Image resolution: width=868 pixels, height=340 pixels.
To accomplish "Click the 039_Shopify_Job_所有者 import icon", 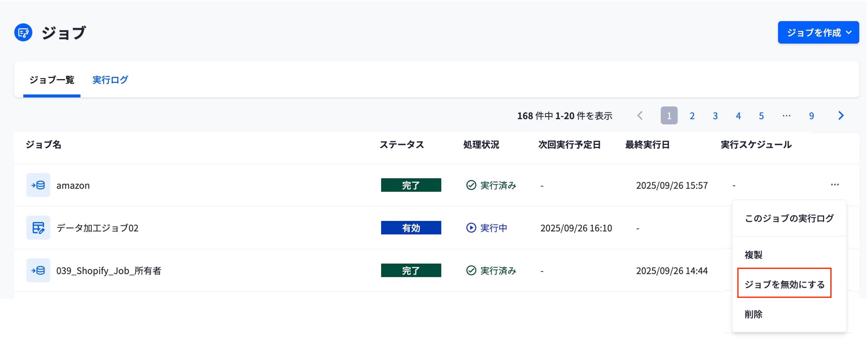I will (38, 270).
